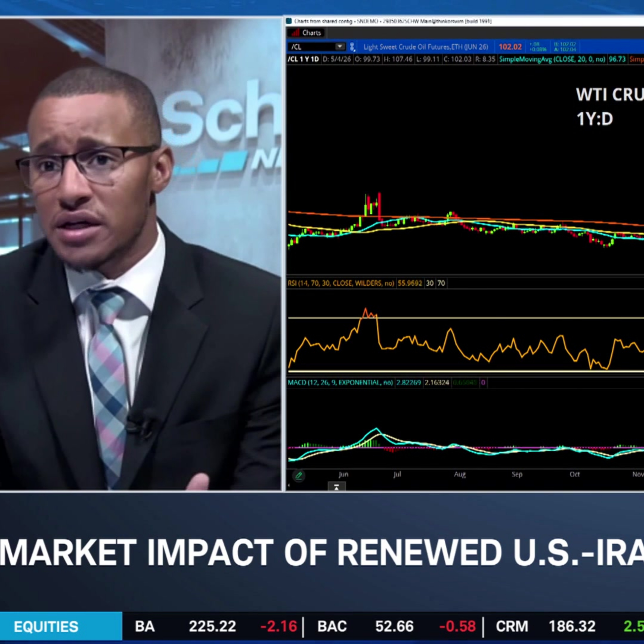The width and height of the screenshot is (644, 644).
Task: Click the BAC price 52.66
Action: [394, 626]
